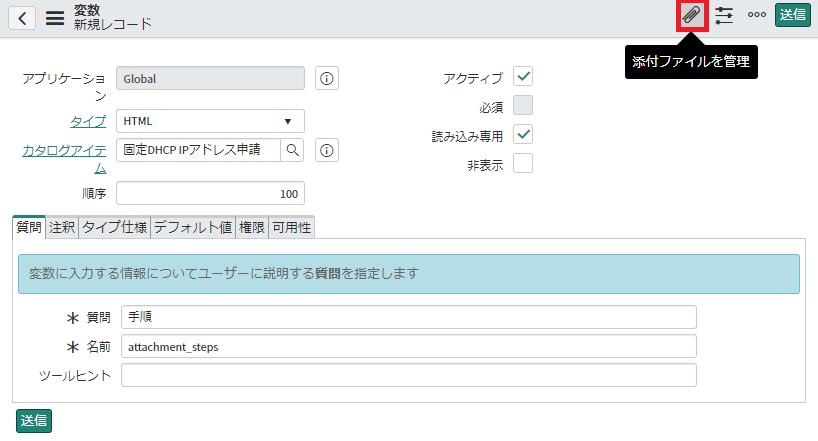Click the back arrow button
Screen dimensions: 818x441
tap(22, 18)
